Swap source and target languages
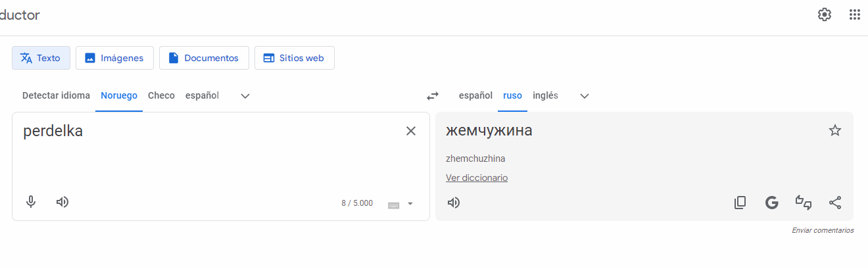Viewport: 868px width, 269px height. point(432,96)
